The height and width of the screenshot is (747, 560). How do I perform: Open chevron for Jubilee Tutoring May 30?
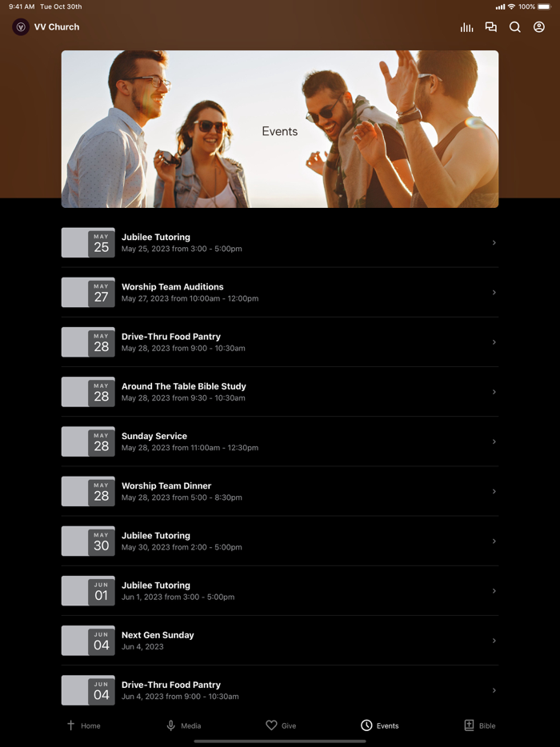(494, 541)
